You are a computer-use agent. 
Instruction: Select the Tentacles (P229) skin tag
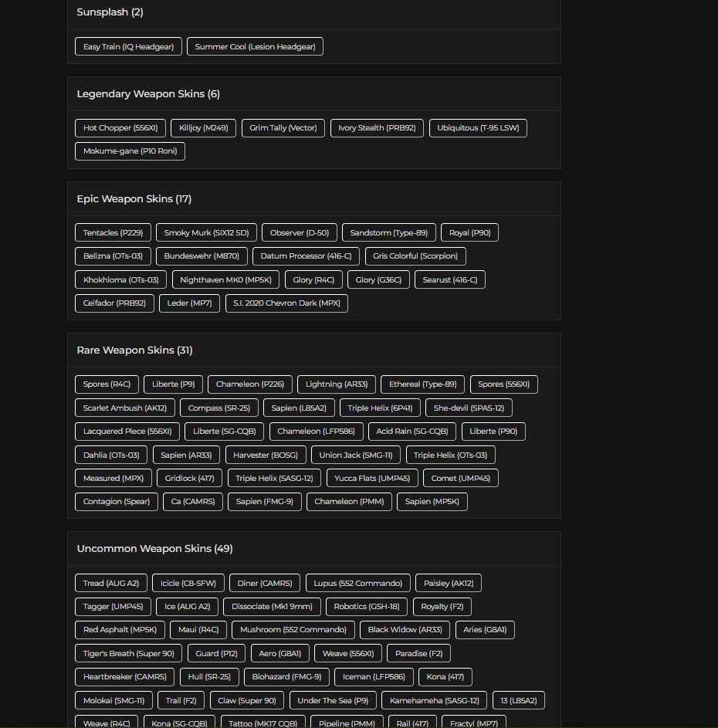113,232
